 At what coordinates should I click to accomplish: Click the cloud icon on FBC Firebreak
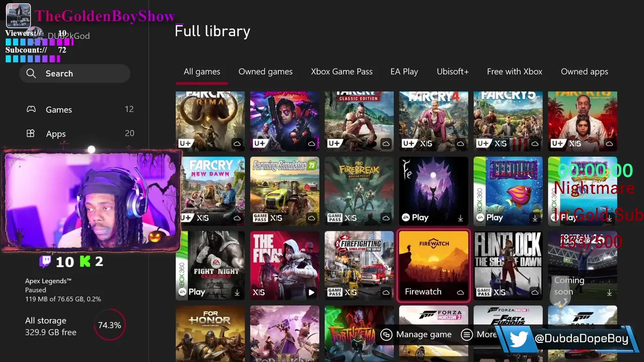point(386,218)
